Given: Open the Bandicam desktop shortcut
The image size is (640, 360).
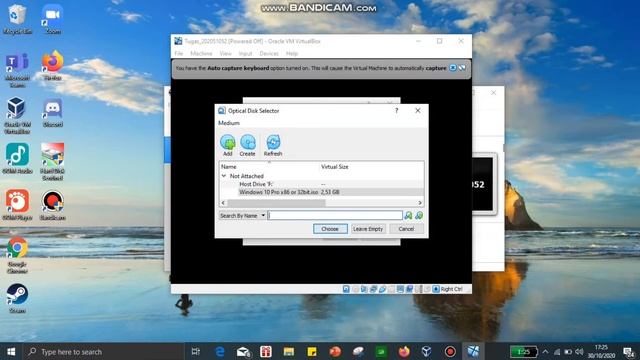Looking at the screenshot, I should pos(52,206).
